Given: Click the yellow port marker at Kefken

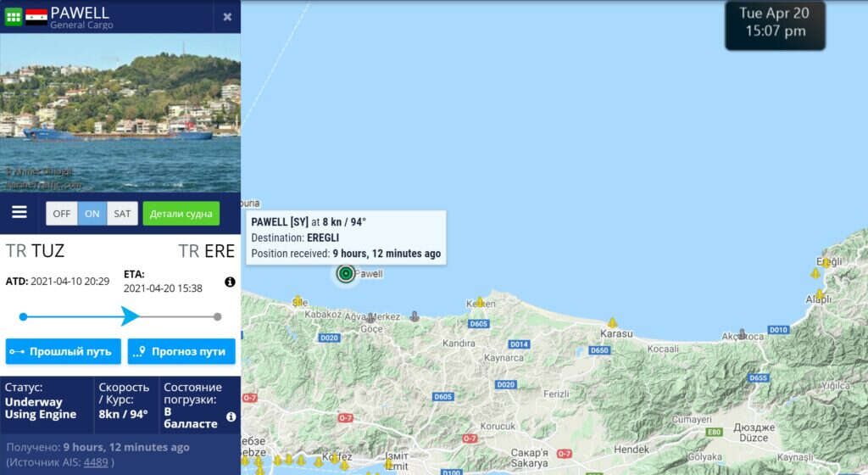Looking at the screenshot, I should pos(480,302).
